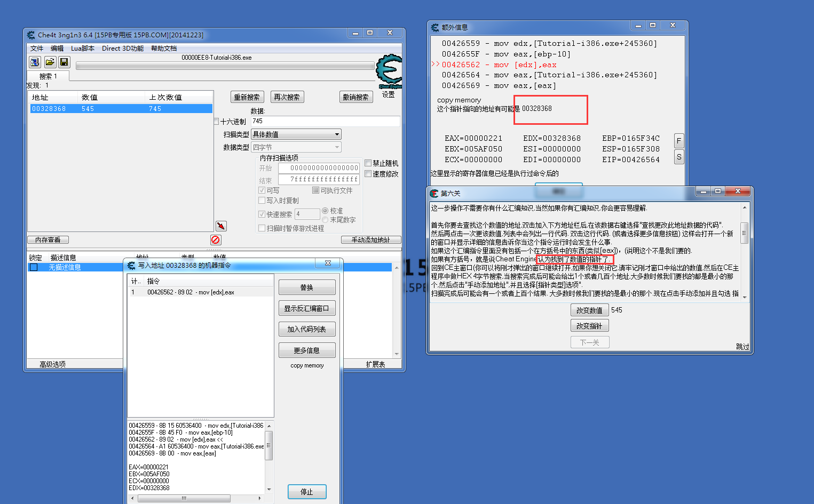Screen dimensions: 814x504
Task: Click the 再次搜索 button
Action: [x=287, y=97]
